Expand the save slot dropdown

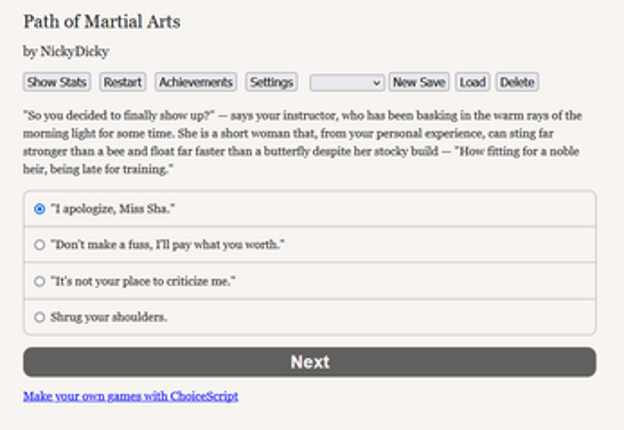pos(347,82)
